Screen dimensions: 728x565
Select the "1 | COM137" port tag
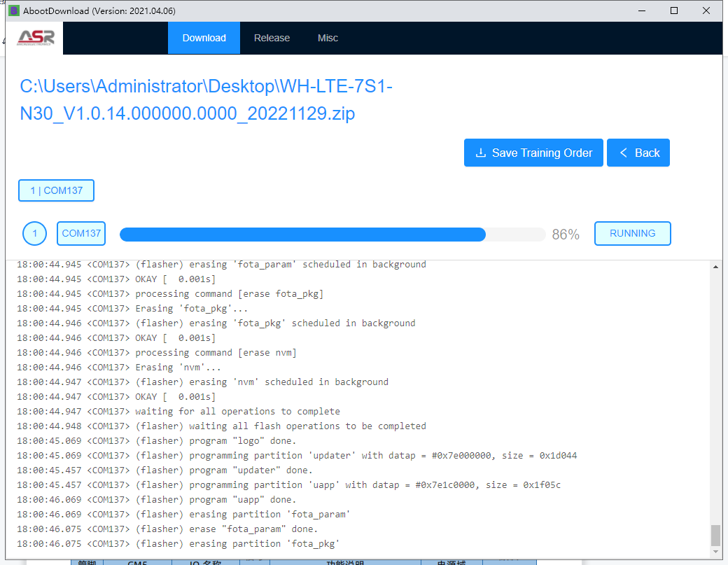[x=56, y=190]
